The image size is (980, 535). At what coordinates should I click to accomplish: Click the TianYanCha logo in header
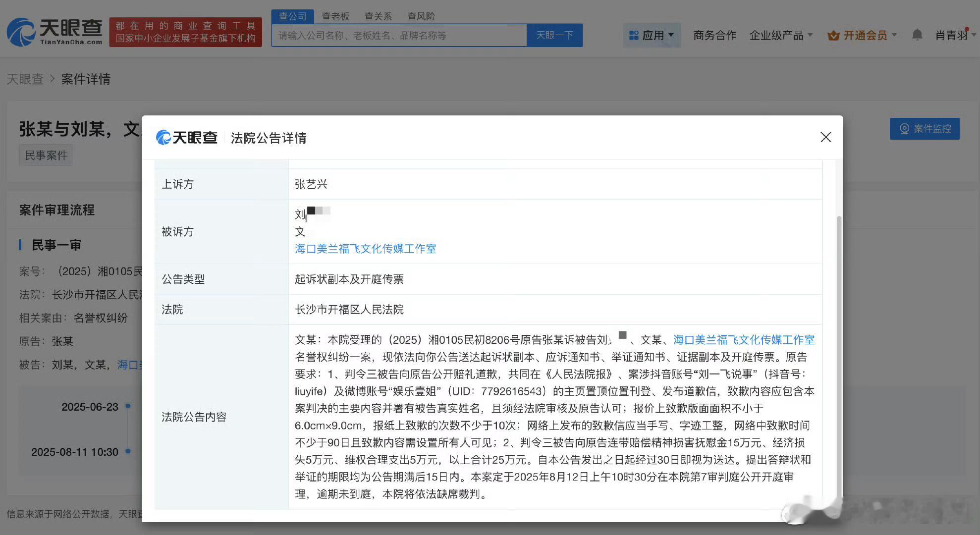pos(54,32)
